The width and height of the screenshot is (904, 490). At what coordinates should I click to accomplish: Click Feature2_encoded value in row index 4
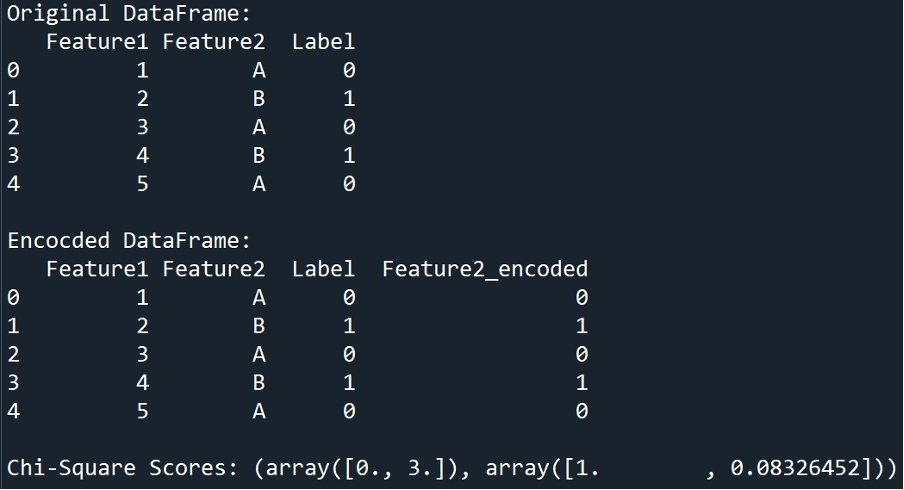581,411
